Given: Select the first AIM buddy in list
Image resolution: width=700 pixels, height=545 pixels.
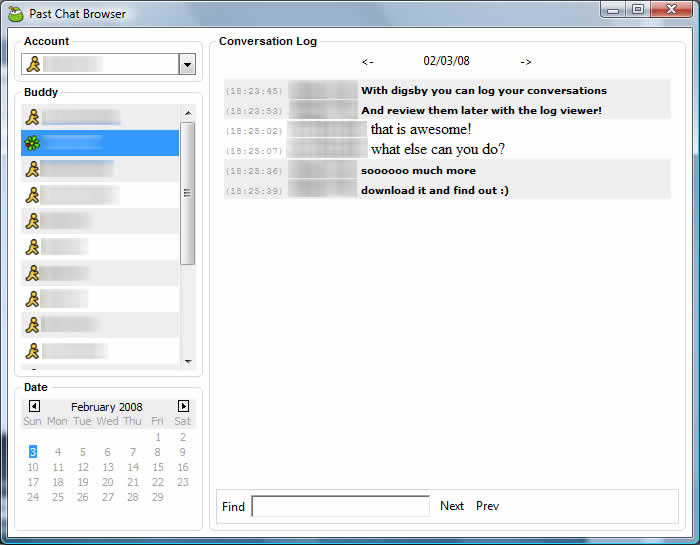Looking at the screenshot, I should [x=32, y=117].
